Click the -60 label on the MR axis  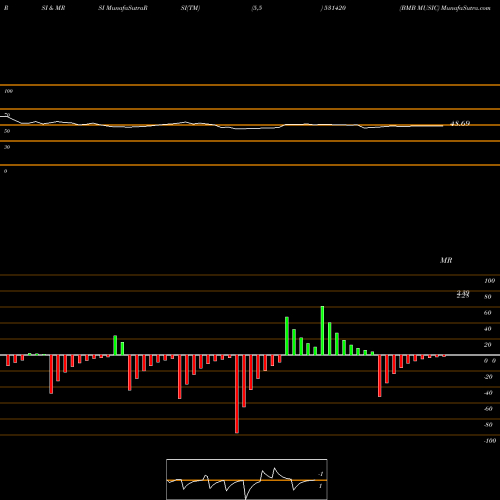point(488,409)
